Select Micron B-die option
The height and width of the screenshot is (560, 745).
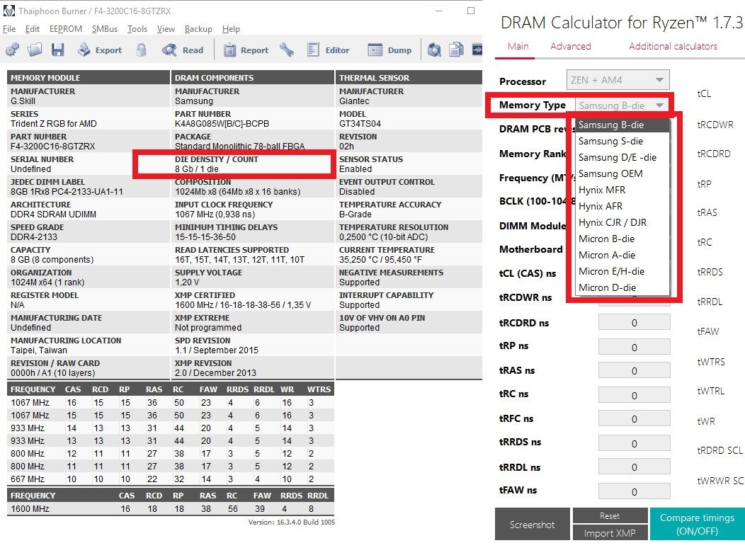tap(623, 239)
